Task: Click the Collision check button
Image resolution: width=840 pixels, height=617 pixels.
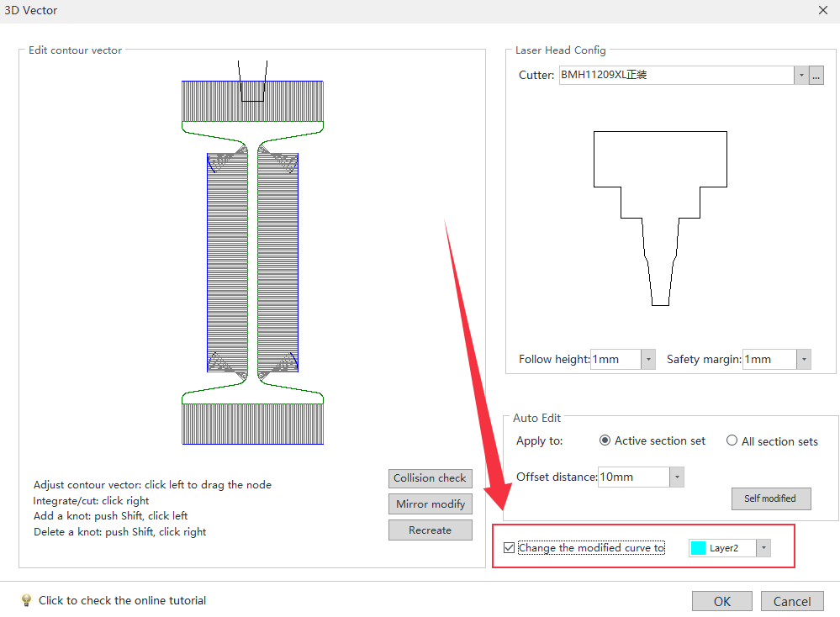Action: click(x=431, y=478)
